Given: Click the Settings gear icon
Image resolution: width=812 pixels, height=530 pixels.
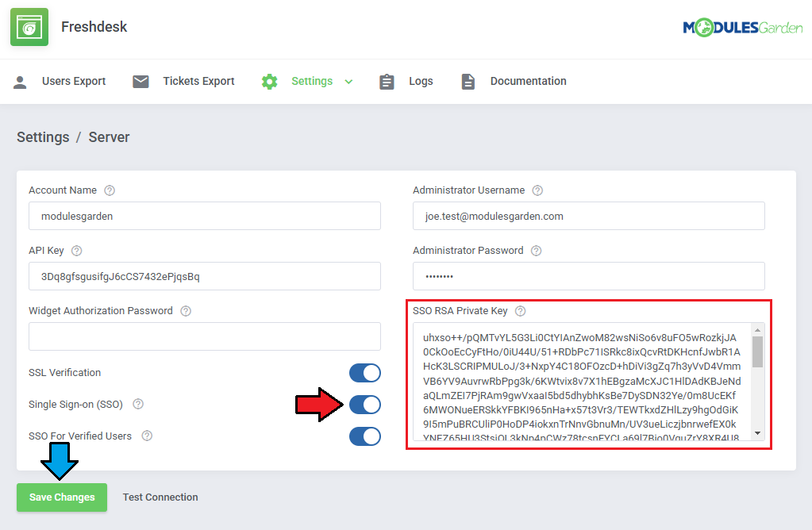Looking at the screenshot, I should click(x=269, y=81).
